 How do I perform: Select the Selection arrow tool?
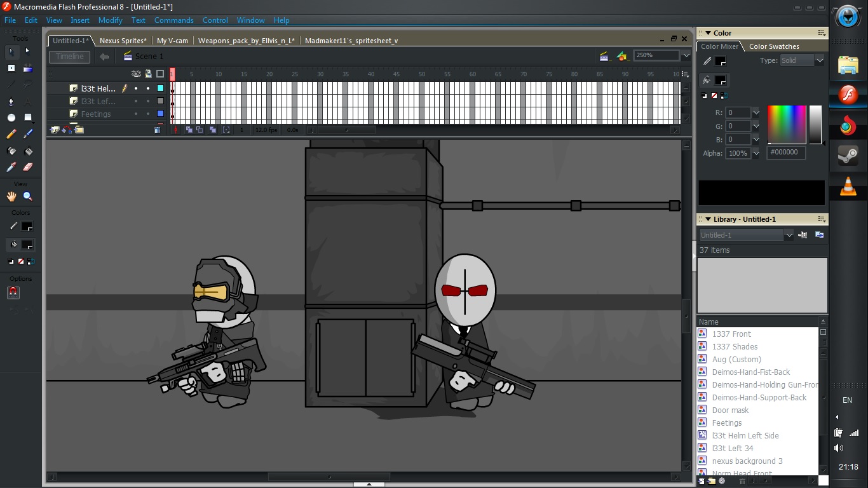11,51
